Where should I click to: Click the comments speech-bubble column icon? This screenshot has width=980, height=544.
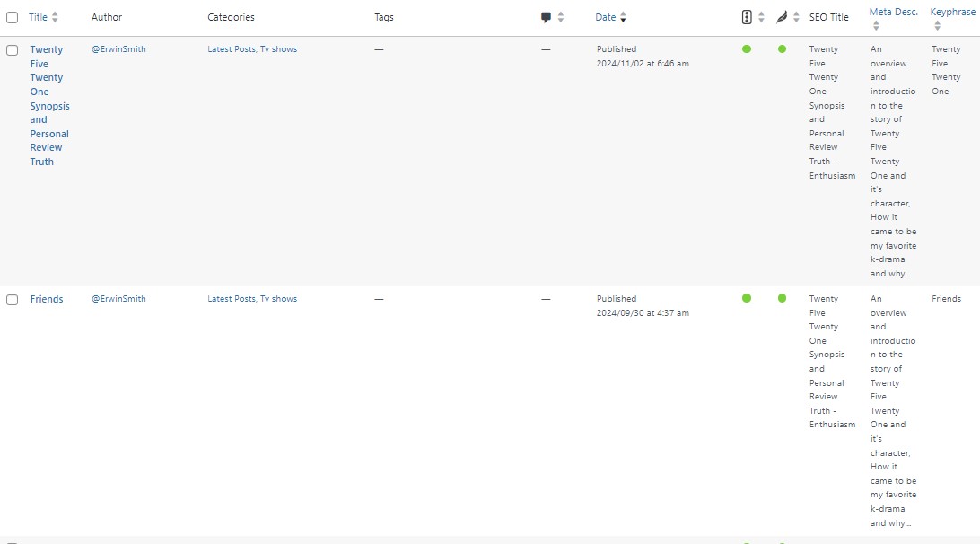[546, 17]
